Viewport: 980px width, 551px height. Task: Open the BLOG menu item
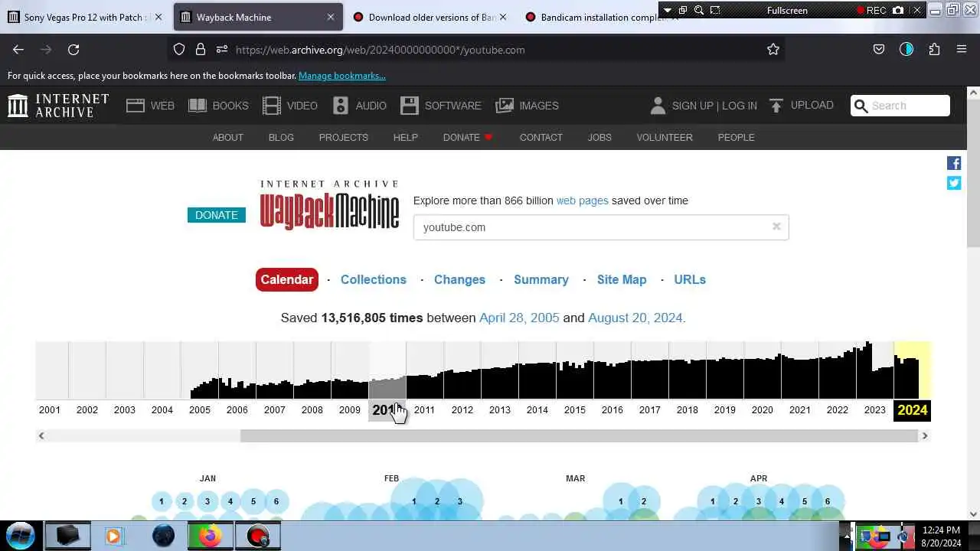[x=281, y=138]
